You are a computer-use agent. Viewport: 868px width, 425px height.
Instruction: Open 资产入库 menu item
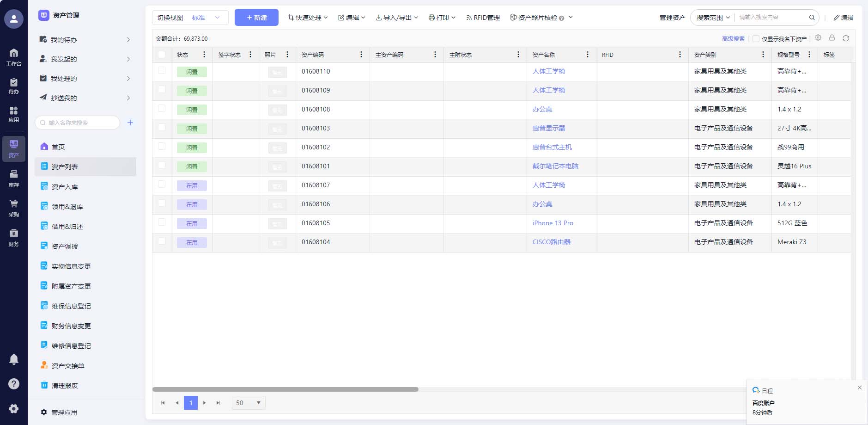85,187
